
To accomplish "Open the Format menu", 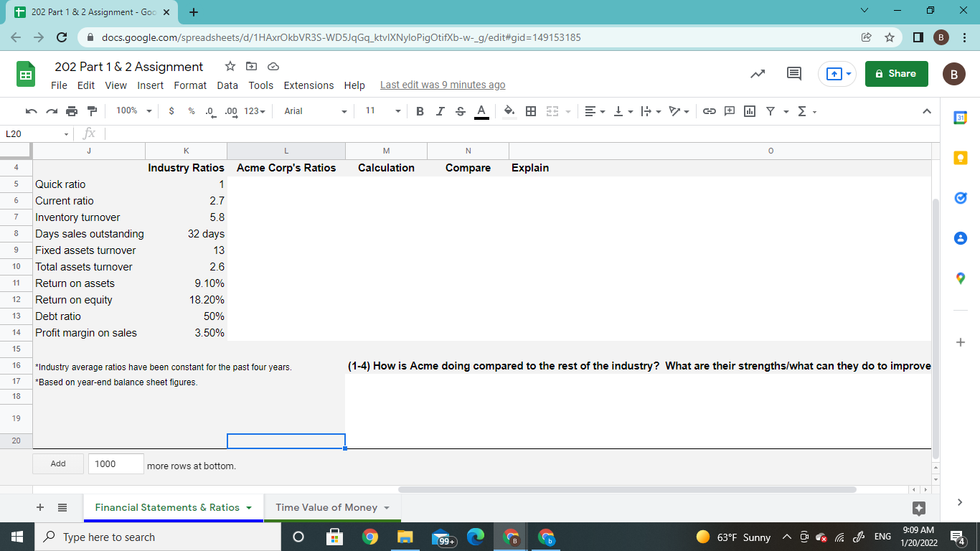I will pos(190,85).
